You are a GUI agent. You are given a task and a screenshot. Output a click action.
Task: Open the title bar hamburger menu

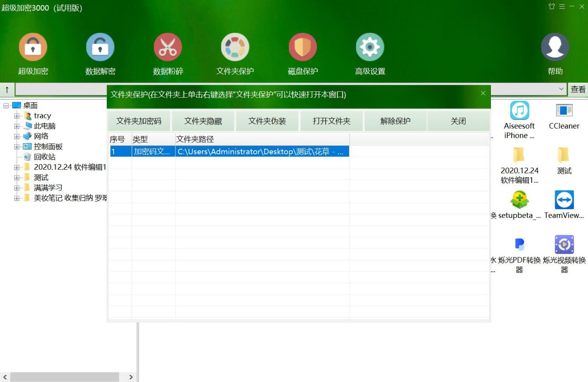[x=562, y=7]
